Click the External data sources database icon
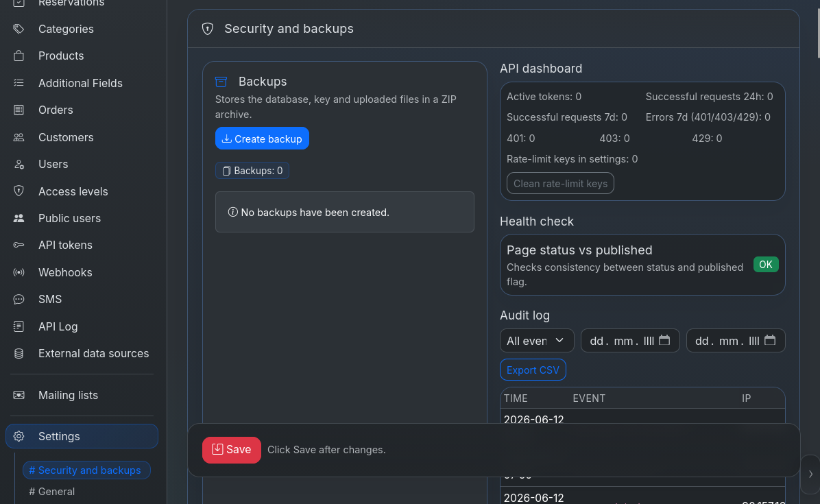820x504 pixels. (19, 353)
